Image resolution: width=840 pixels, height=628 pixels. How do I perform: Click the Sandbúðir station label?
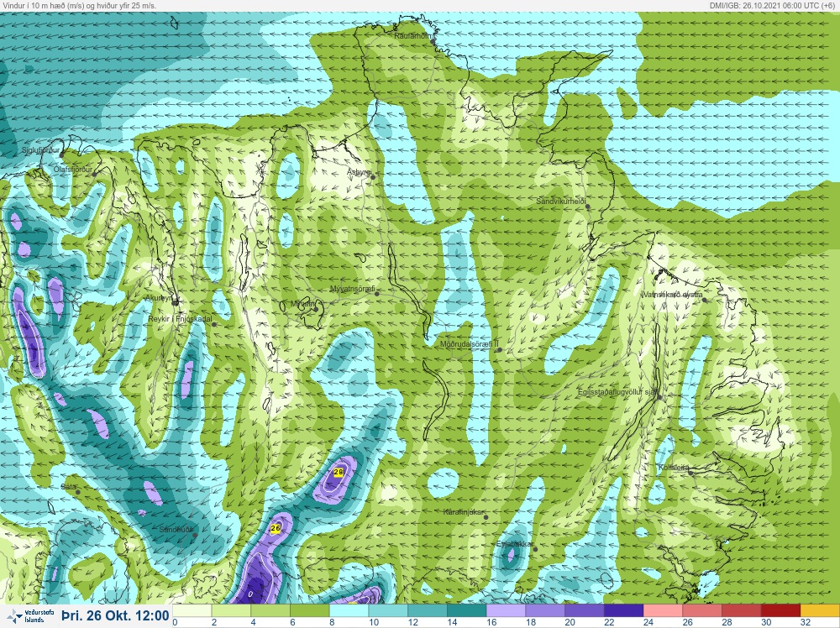[176, 530]
